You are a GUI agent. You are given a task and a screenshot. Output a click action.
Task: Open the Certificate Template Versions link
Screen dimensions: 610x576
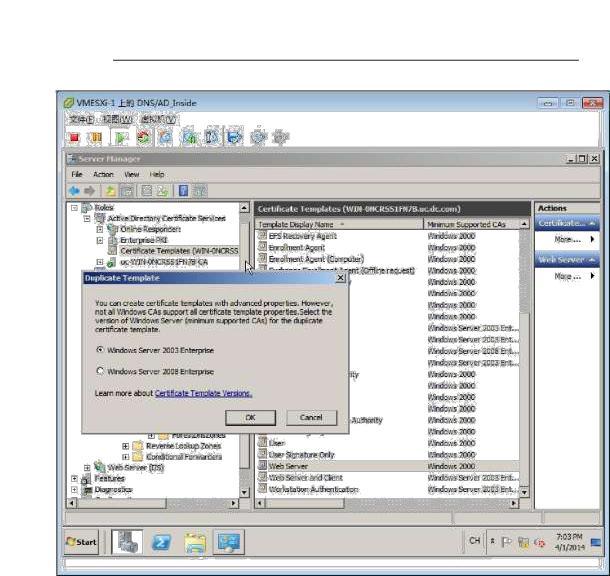203,393
